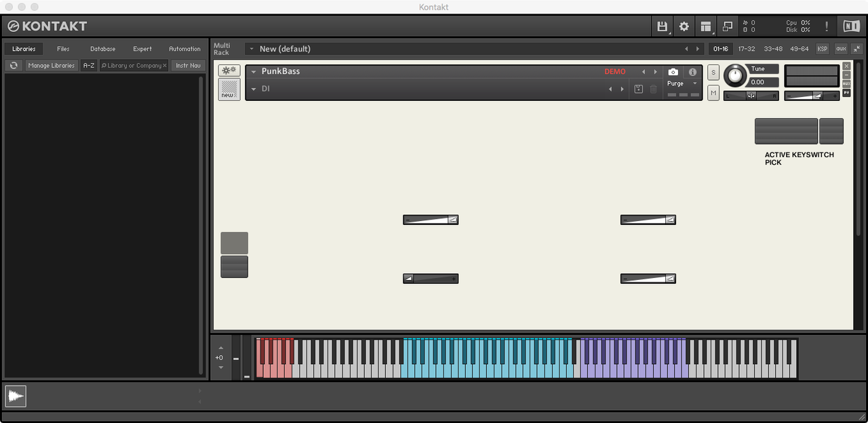Viewport: 868px width, 423px height.
Task: Adjust the L/R pan slider
Action: point(751,96)
